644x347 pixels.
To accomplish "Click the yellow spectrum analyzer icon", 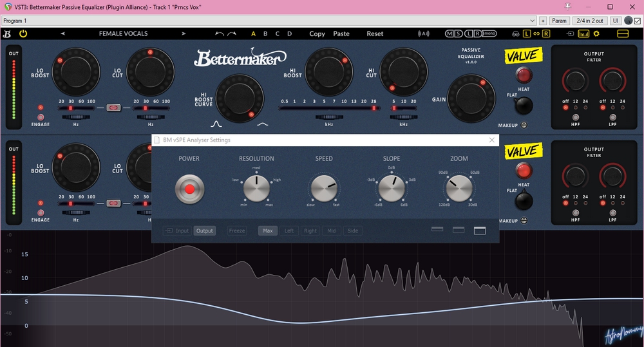I will pos(585,33).
